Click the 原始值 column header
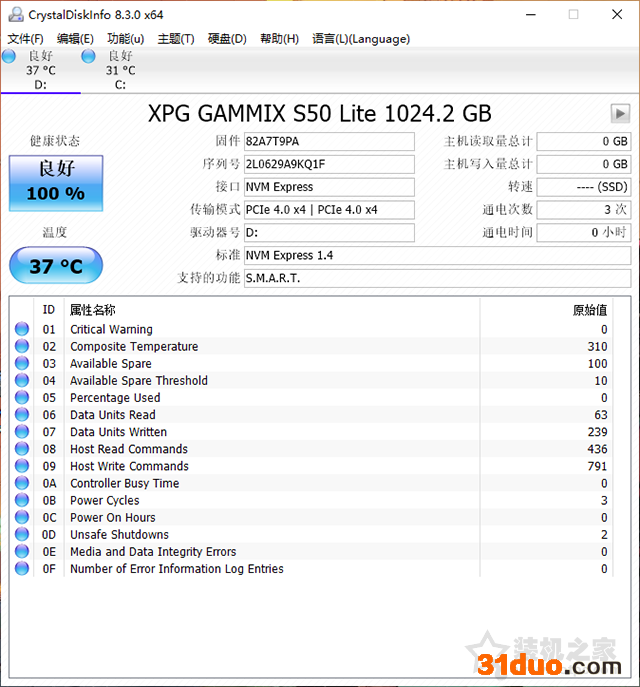Image resolution: width=640 pixels, height=687 pixels. (590, 310)
